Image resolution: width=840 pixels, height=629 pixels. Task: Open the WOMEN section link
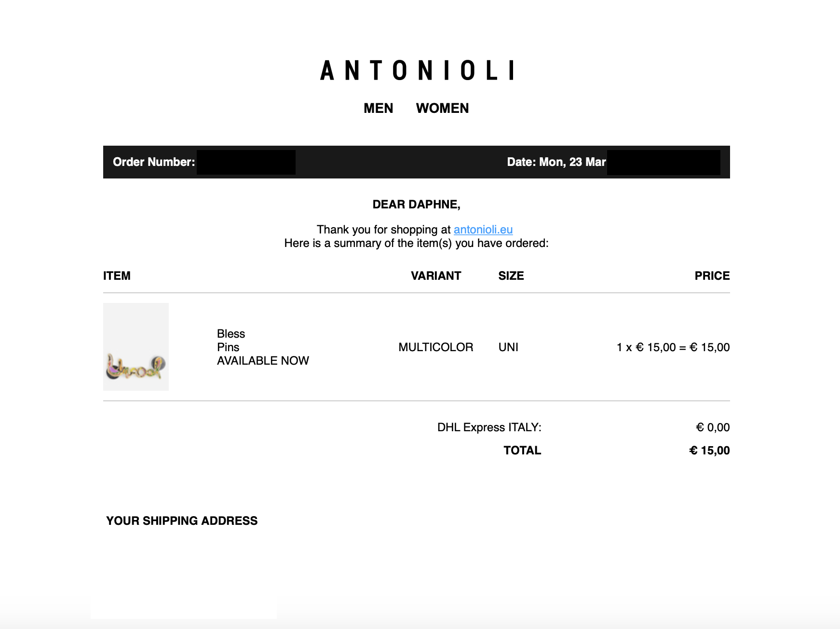click(442, 108)
